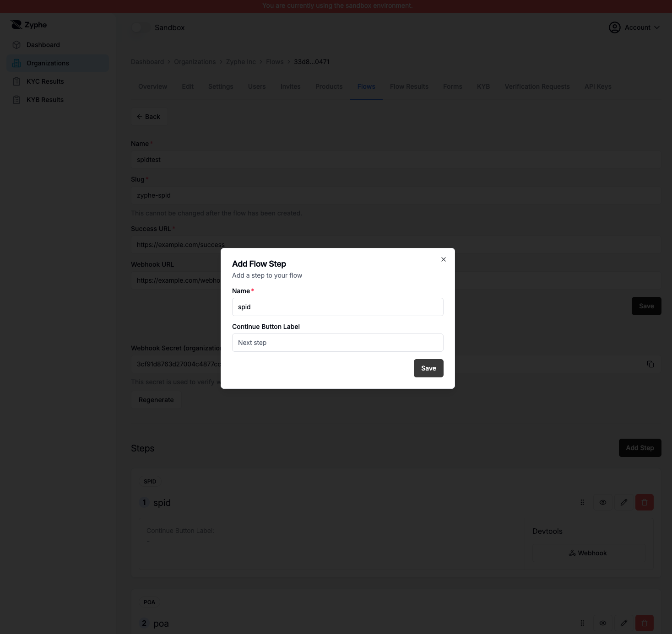Click the Zyphe Inc breadcrumb link
The image size is (672, 634).
pyautogui.click(x=241, y=62)
